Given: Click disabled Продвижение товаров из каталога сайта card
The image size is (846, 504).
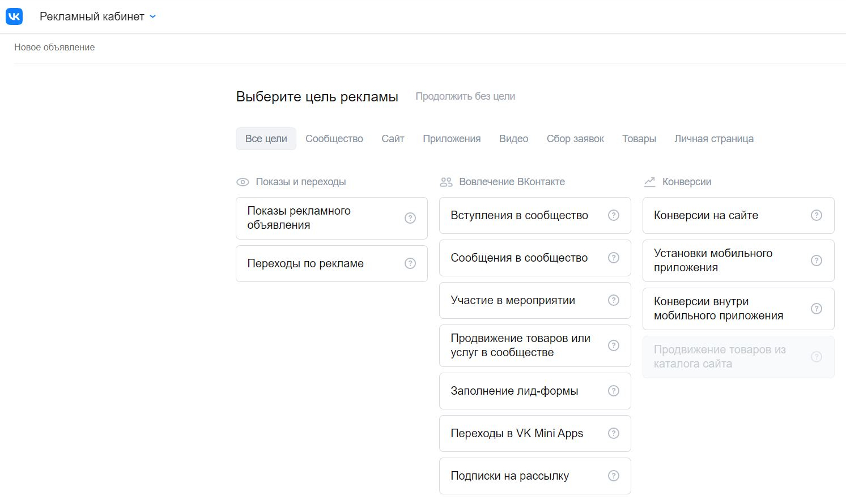Looking at the screenshot, I should [x=738, y=357].
